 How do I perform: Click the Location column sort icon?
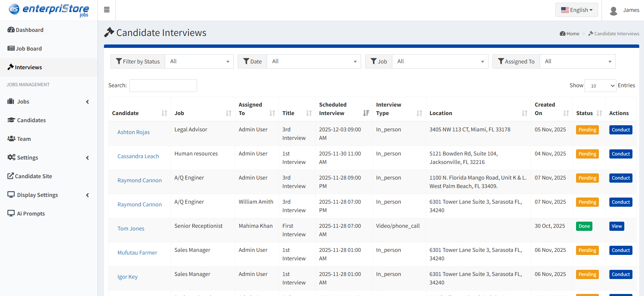pyautogui.click(x=524, y=113)
